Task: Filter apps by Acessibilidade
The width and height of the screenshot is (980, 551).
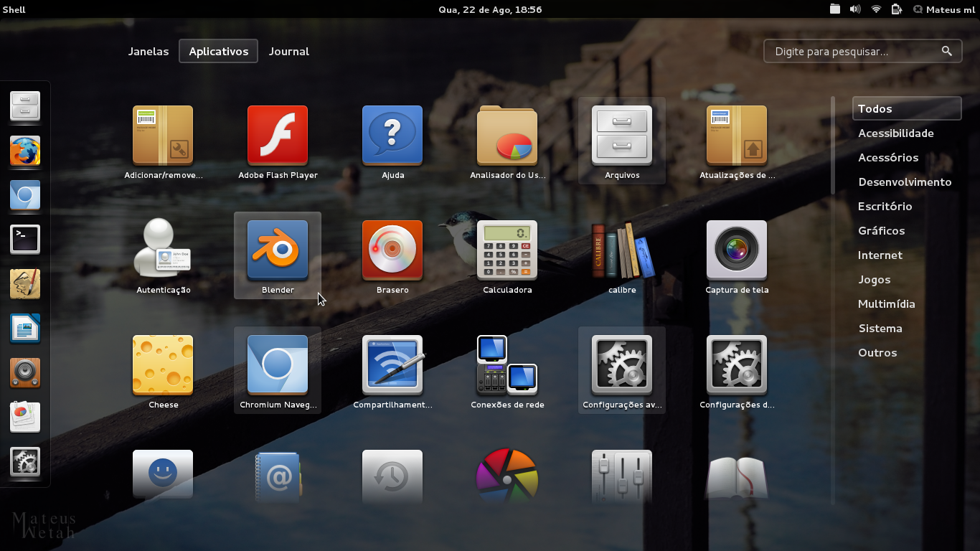Action: coord(896,133)
